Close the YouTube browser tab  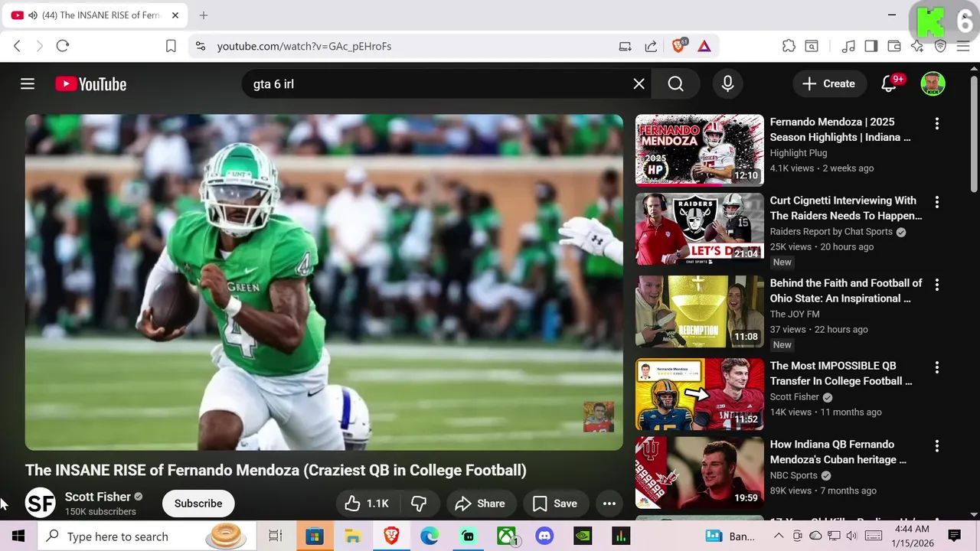tap(175, 15)
